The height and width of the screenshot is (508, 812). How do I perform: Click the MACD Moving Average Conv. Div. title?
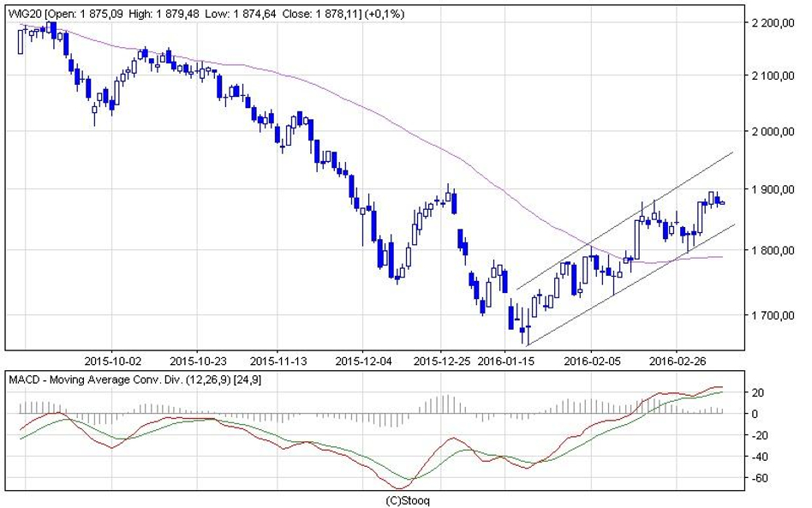[135, 378]
